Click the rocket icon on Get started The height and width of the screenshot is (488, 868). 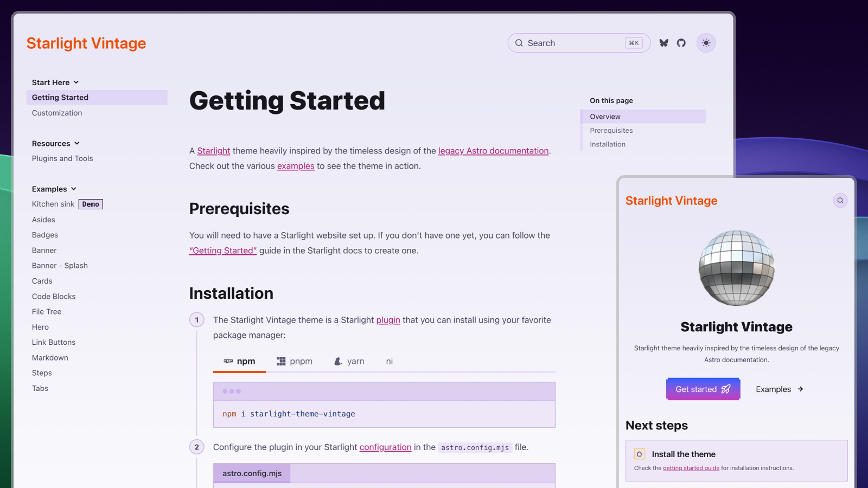pyautogui.click(x=726, y=389)
